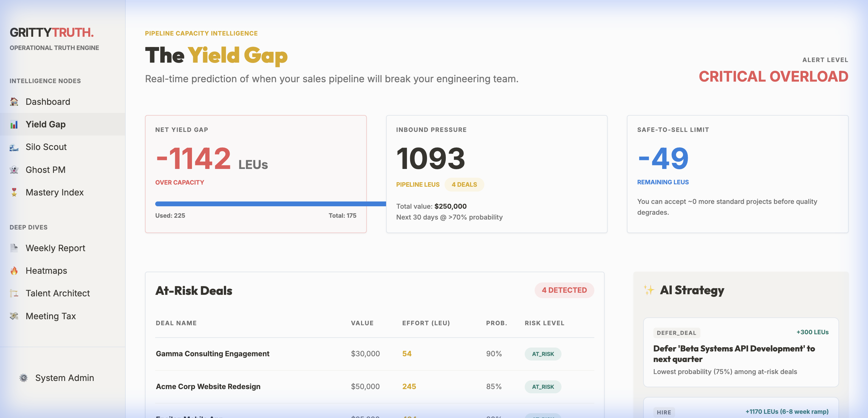Click the GrittyTruth logo

click(x=52, y=32)
